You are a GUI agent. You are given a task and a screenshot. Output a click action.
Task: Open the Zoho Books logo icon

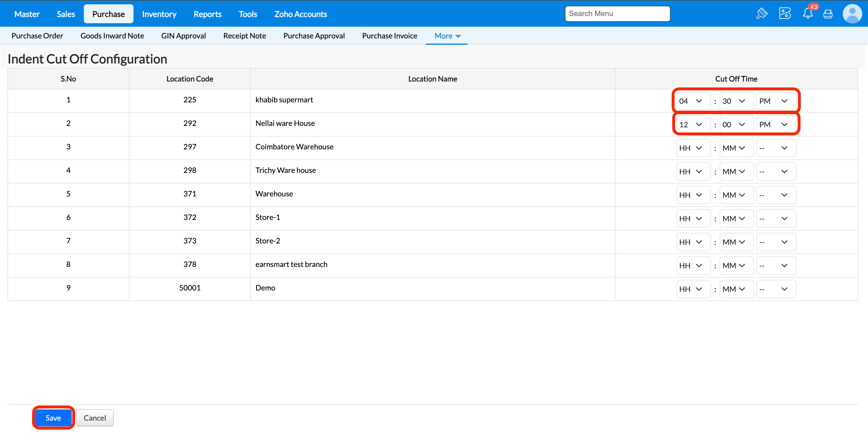pos(785,13)
